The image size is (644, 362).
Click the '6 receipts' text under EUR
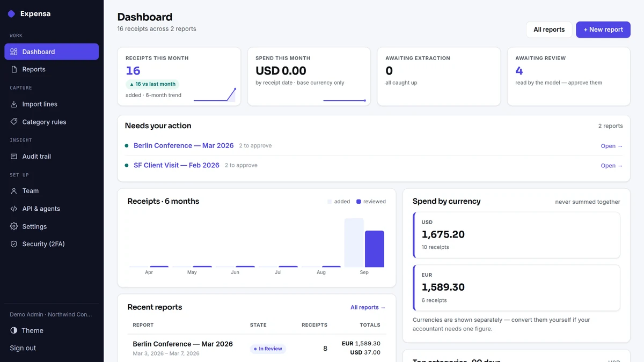pyautogui.click(x=434, y=300)
